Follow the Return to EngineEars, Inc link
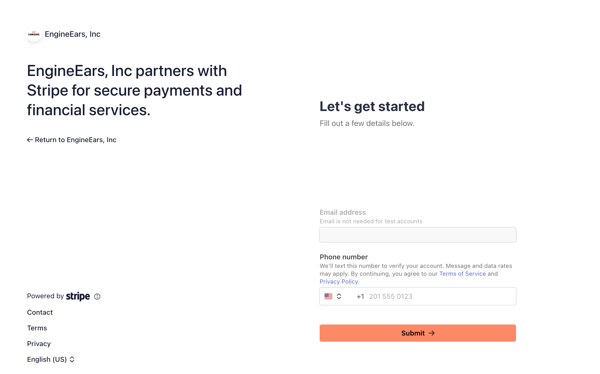Image resolution: width=600 pixels, height=374 pixels. (72, 140)
